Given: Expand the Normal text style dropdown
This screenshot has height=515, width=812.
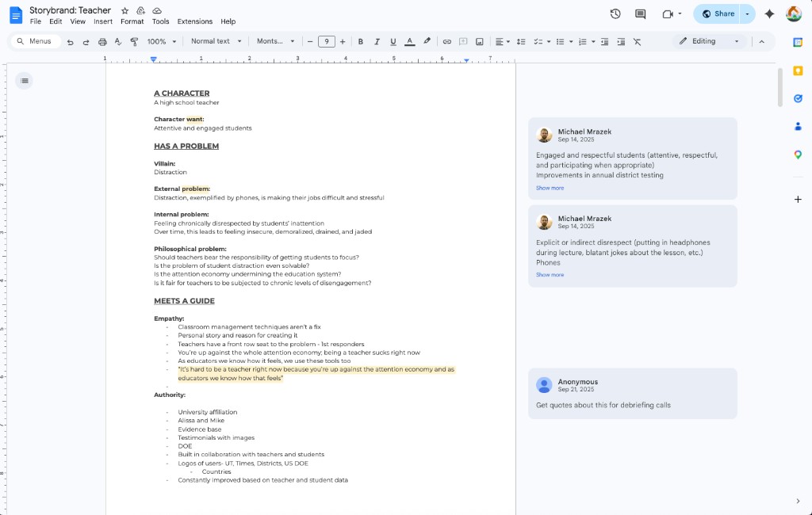Looking at the screenshot, I should [x=215, y=41].
